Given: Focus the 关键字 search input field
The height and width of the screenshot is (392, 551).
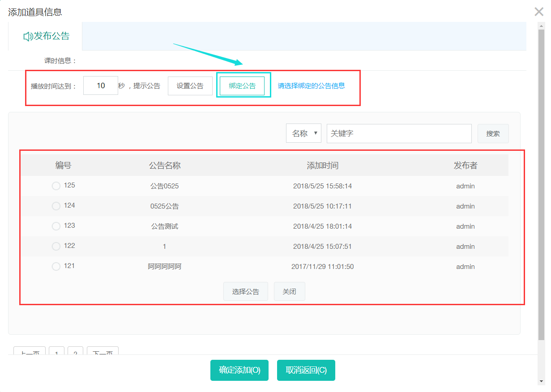Looking at the screenshot, I should point(399,133).
